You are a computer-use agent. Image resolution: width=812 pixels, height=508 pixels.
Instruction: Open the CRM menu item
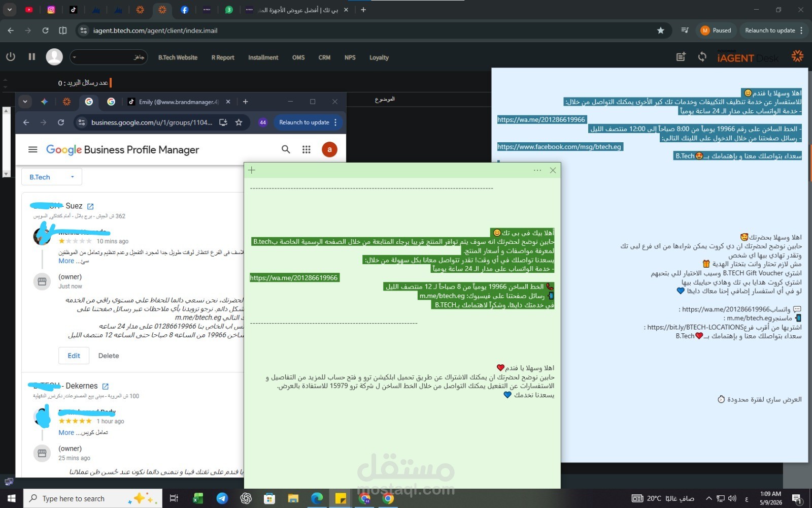coord(324,57)
